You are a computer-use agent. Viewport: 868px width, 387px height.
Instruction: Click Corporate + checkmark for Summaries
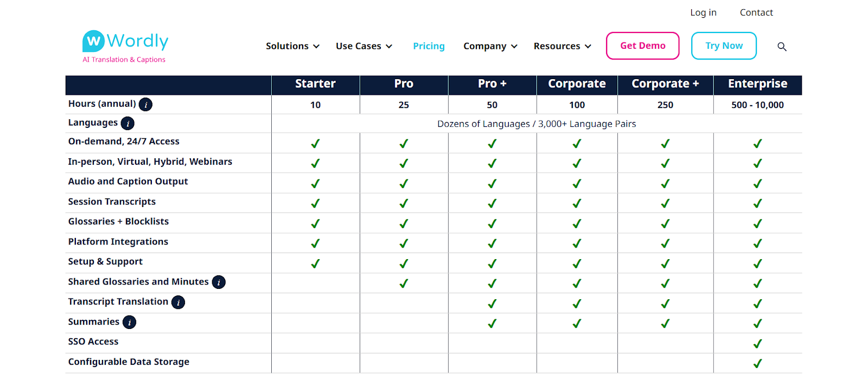(665, 324)
